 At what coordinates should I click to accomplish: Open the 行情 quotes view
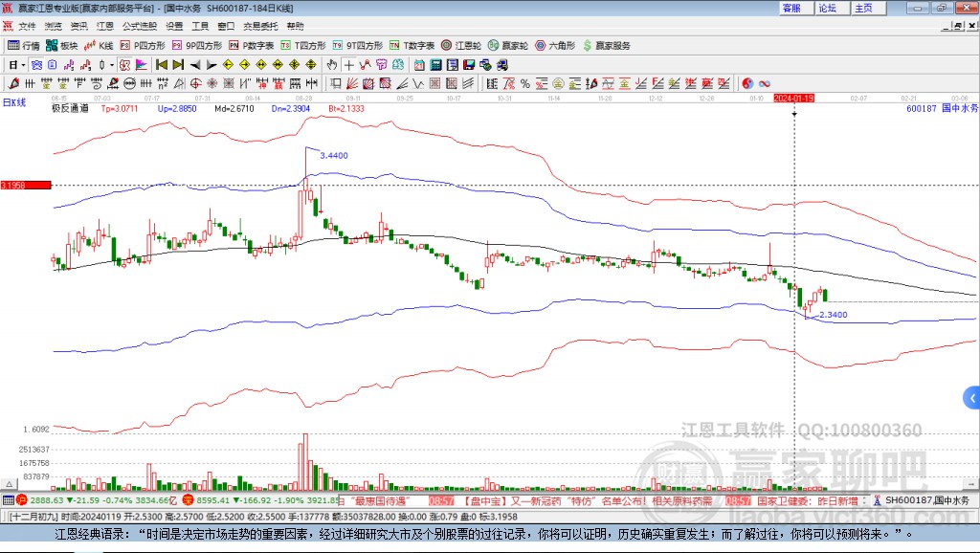point(24,45)
